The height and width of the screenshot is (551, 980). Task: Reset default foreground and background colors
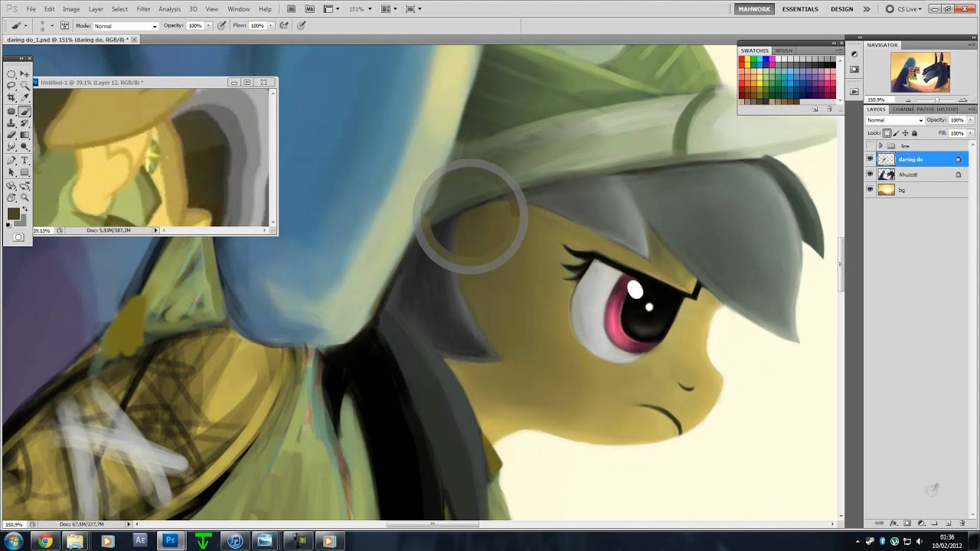(x=8, y=225)
